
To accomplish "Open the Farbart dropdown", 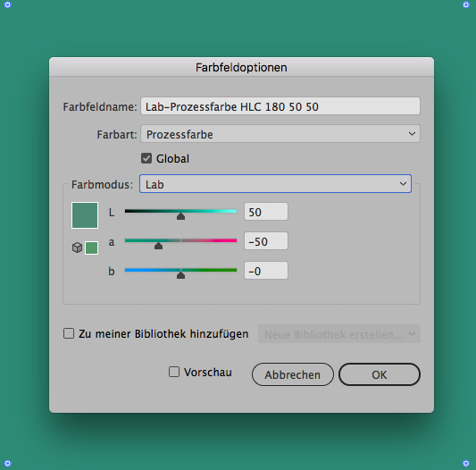I will coord(280,134).
